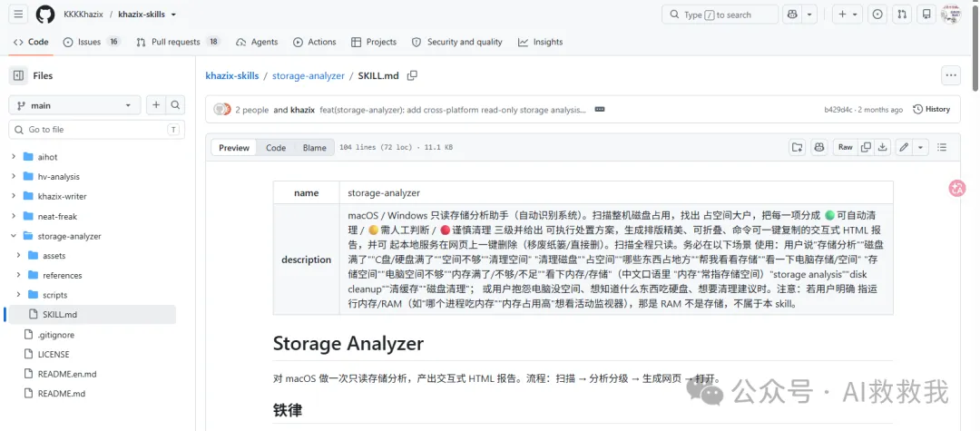The width and height of the screenshot is (980, 431).
Task: Collapse the storage-analyzer folder
Action: click(x=14, y=236)
